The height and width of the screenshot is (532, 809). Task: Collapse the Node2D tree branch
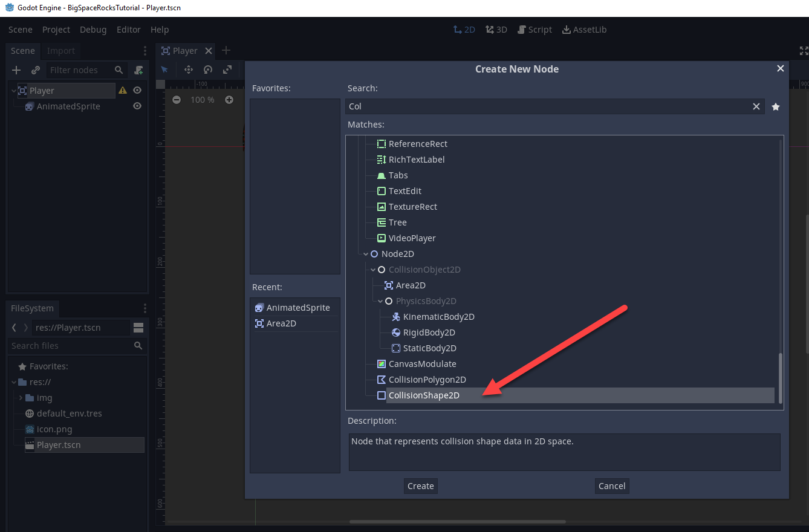click(366, 255)
